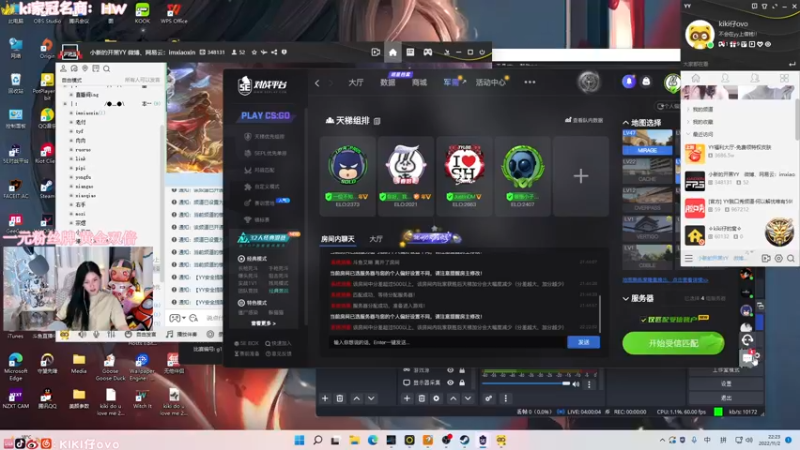Adjust the OBS audio volume slider
The height and width of the screenshot is (450, 800).
pos(526,384)
